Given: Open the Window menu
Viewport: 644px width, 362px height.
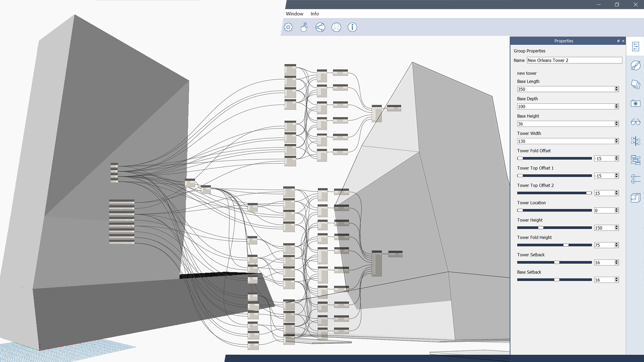Looking at the screenshot, I should point(294,13).
